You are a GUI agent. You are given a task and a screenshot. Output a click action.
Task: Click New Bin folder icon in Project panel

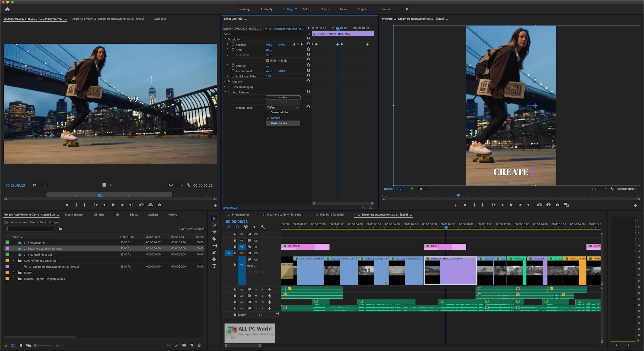(184, 345)
